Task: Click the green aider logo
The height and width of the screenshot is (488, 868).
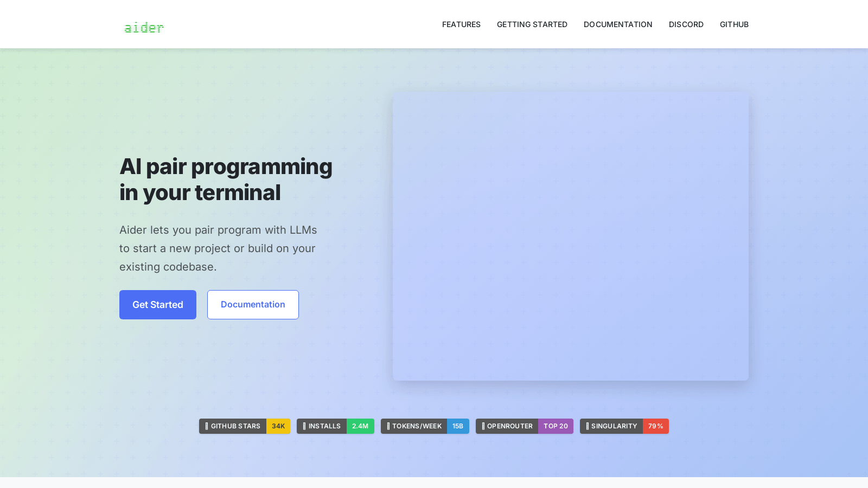Action: click(144, 27)
